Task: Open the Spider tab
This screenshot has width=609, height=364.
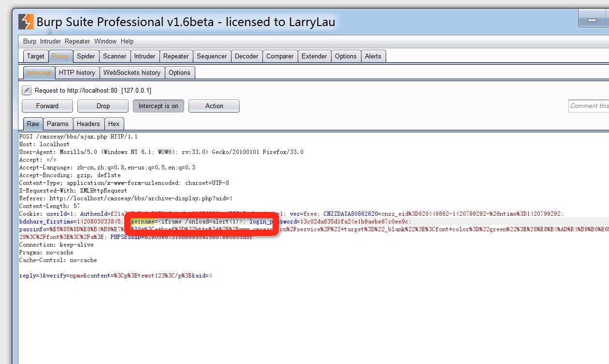Action: [x=86, y=56]
